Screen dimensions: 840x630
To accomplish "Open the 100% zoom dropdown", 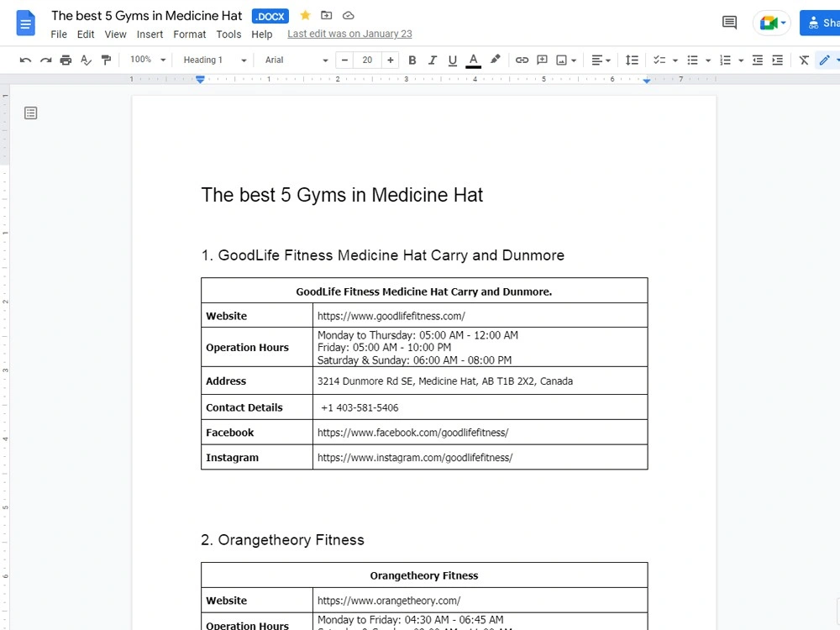I will [x=148, y=60].
